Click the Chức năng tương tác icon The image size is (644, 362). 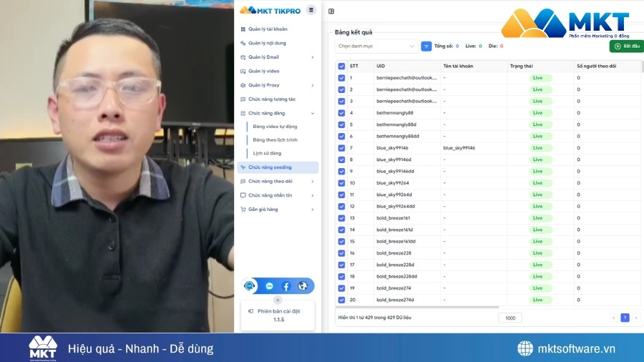tap(243, 99)
